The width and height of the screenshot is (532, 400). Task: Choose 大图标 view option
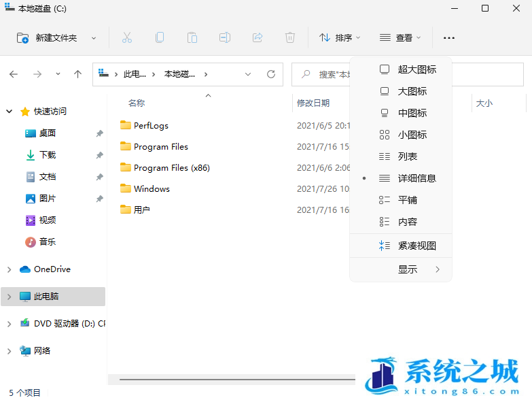401,91
